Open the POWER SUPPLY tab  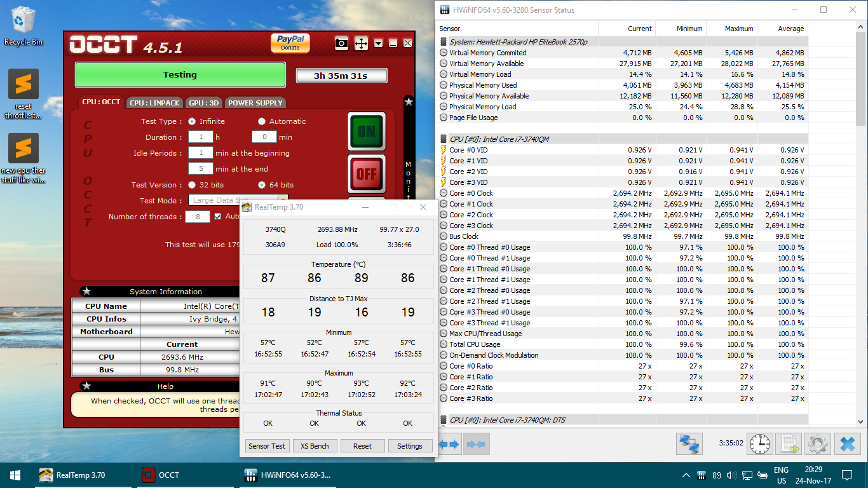click(x=255, y=103)
